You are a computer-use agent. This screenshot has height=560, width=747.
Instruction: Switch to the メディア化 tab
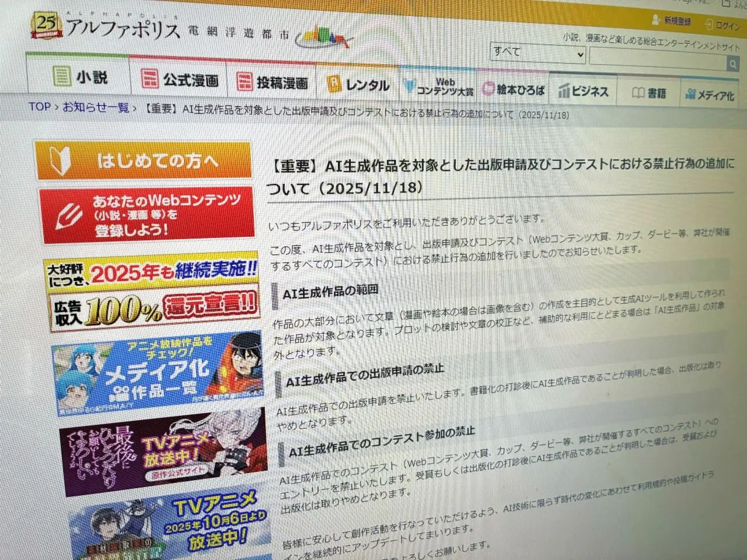coord(710,93)
